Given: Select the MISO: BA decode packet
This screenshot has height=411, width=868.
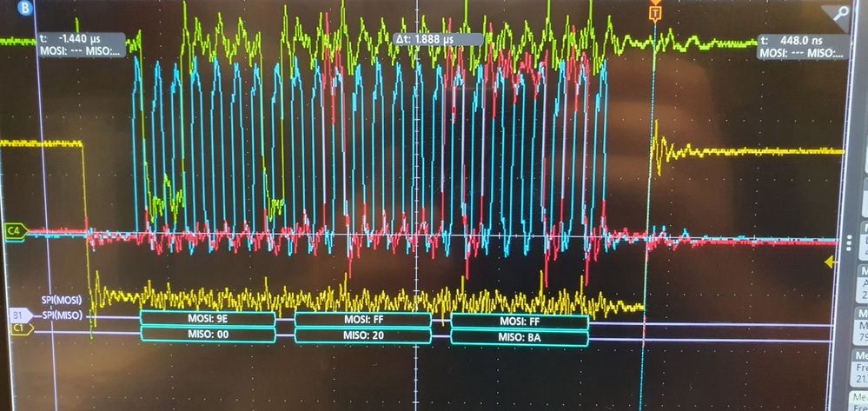Looking at the screenshot, I should point(520,337).
